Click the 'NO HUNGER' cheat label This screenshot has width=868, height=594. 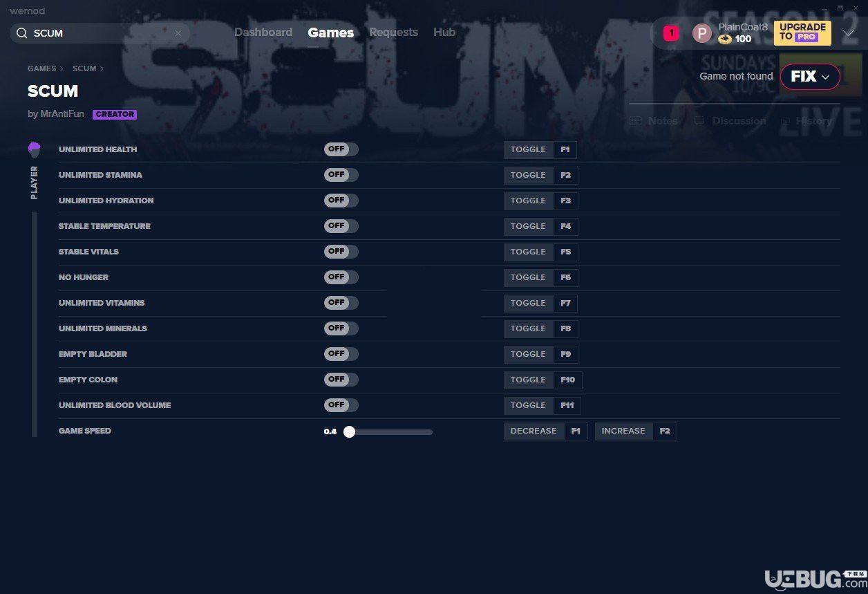84,277
